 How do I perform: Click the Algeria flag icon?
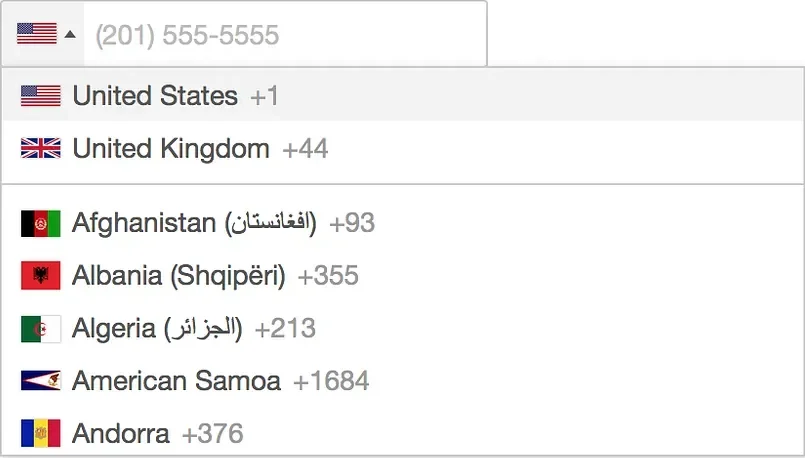[41, 328]
